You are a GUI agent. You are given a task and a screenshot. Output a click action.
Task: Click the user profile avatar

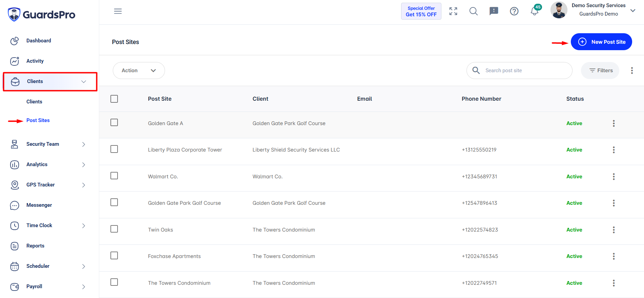(559, 10)
